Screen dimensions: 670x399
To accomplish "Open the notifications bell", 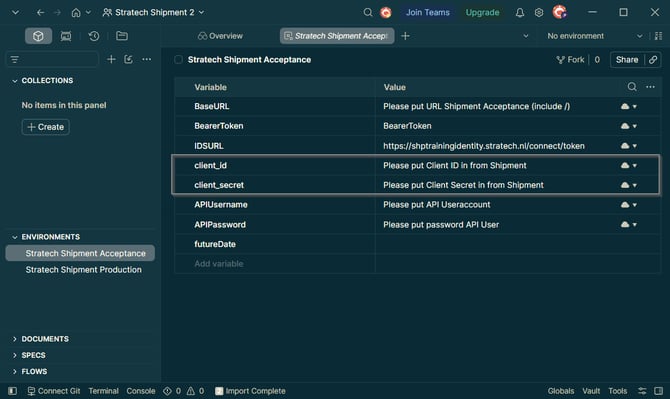I will (x=520, y=12).
